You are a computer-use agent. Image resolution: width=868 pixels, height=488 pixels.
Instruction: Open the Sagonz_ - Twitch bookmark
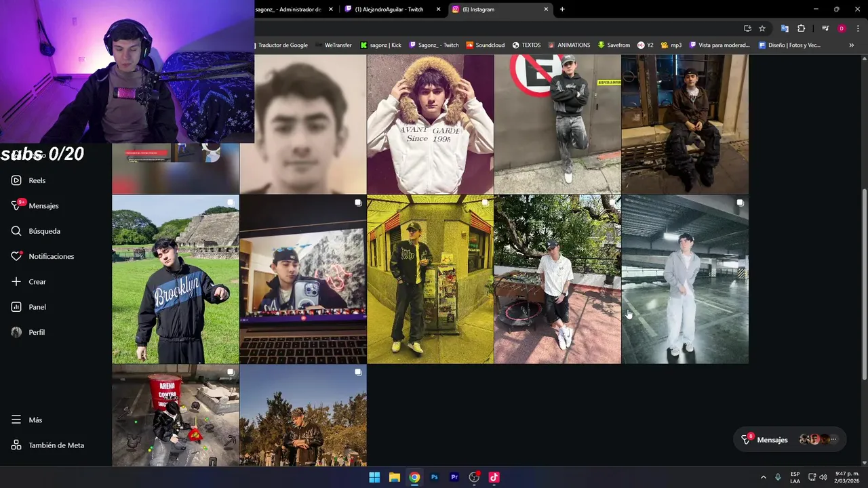(433, 45)
